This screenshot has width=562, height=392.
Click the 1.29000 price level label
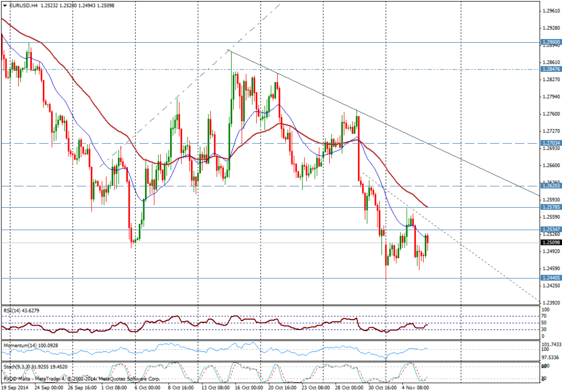550,42
